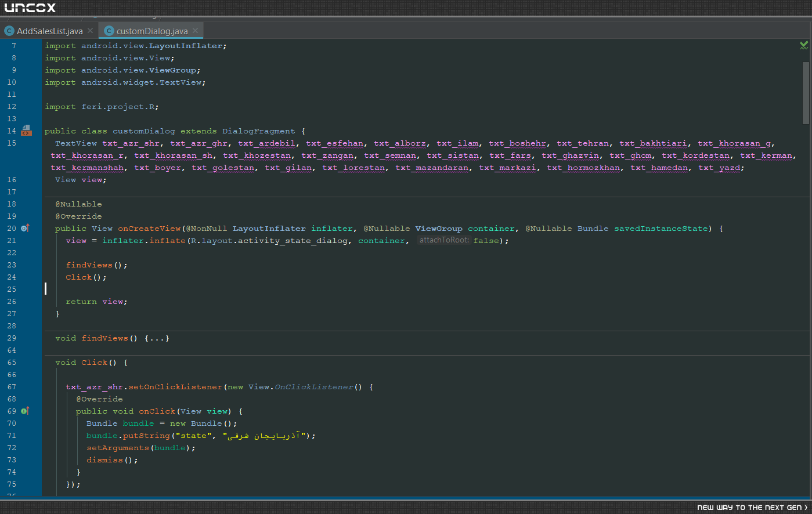Screen dimensions: 812x514
Task: Expand the folded findViews() {...} block
Action: [x=157, y=338]
